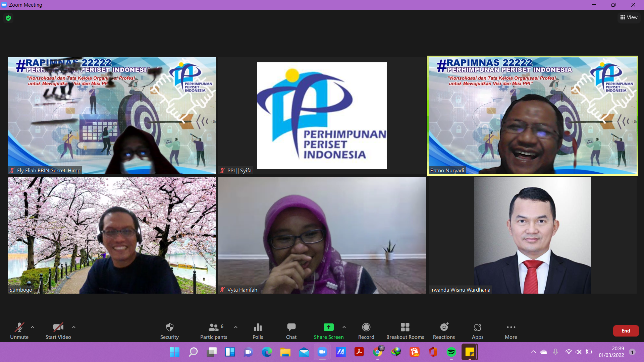Open Task View on the taskbar
Image resolution: width=644 pixels, height=362 pixels.
(x=212, y=352)
